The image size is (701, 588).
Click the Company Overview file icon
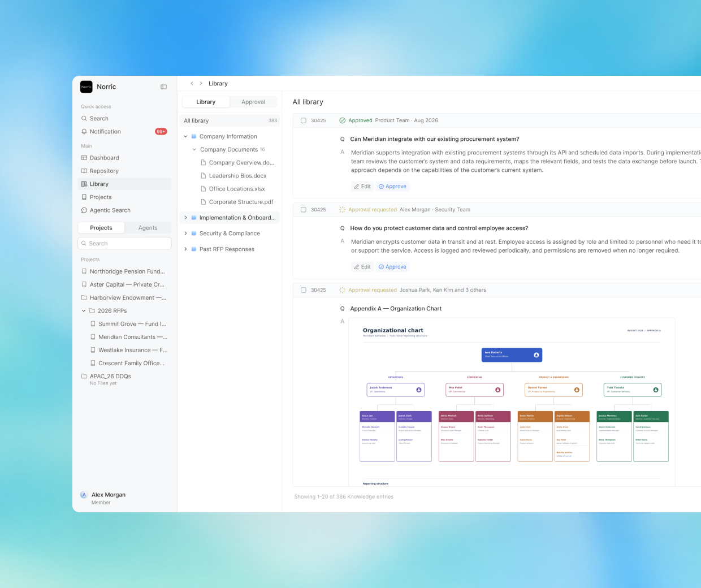pos(204,162)
